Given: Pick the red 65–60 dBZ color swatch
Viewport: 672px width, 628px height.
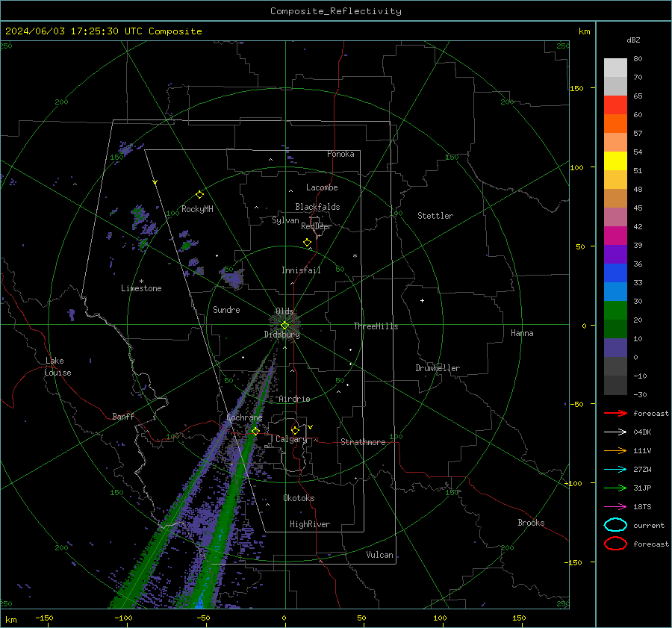Looking at the screenshot, I should click(615, 105).
